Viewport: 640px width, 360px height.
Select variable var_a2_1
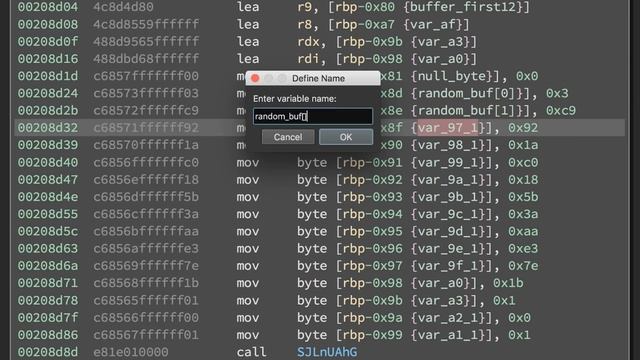coord(447,318)
